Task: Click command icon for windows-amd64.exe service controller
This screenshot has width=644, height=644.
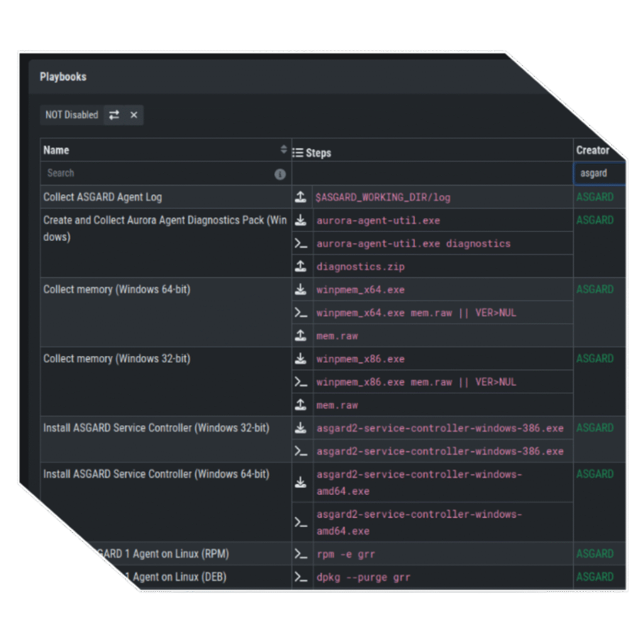Action: pos(301,523)
